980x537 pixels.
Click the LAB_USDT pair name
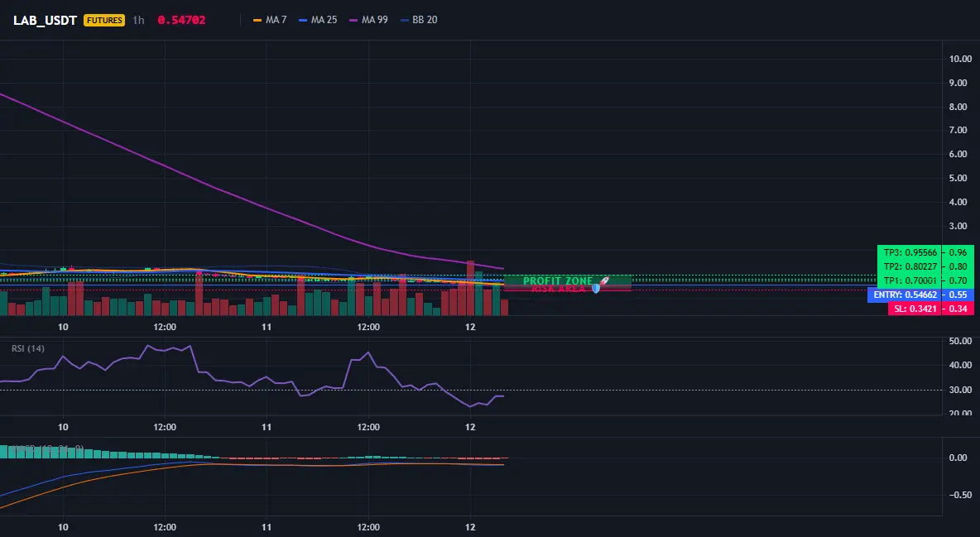[45, 20]
